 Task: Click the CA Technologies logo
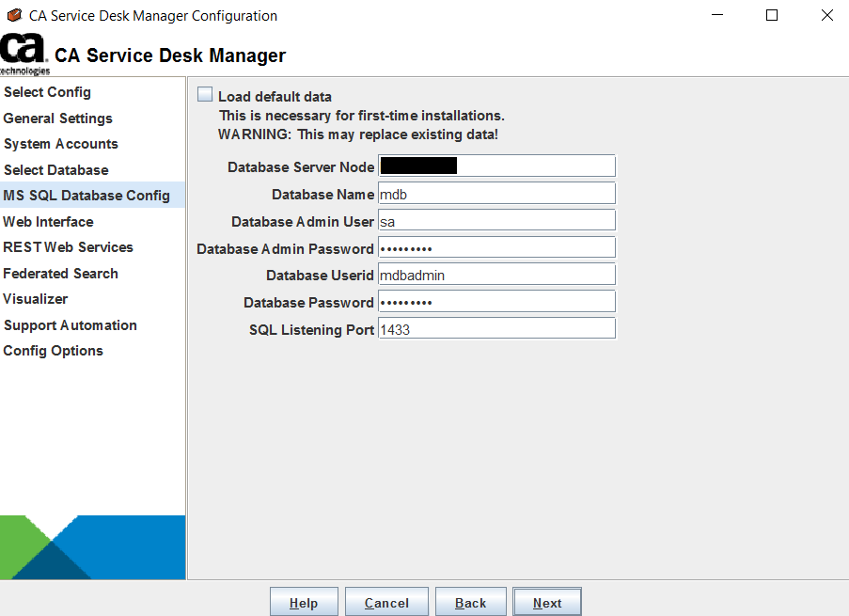tap(24, 55)
